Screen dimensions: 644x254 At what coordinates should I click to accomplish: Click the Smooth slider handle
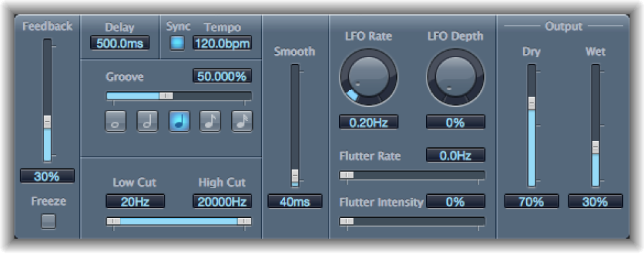tap(295, 176)
